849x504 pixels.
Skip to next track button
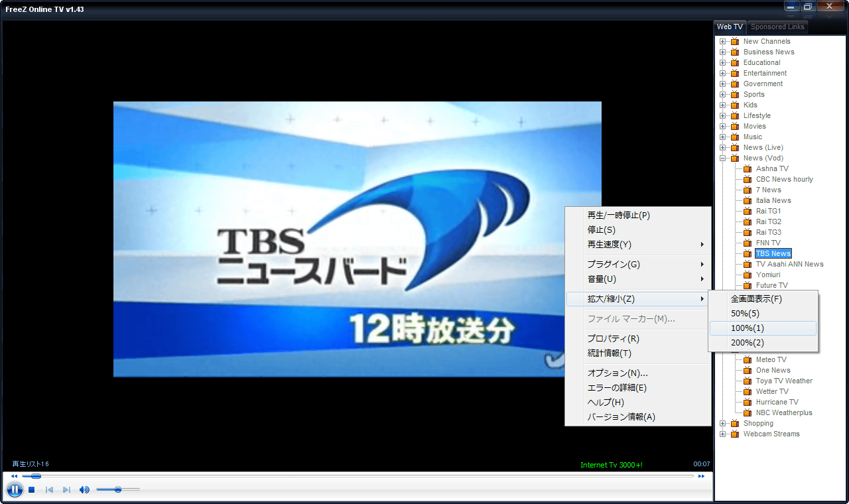coord(66,490)
